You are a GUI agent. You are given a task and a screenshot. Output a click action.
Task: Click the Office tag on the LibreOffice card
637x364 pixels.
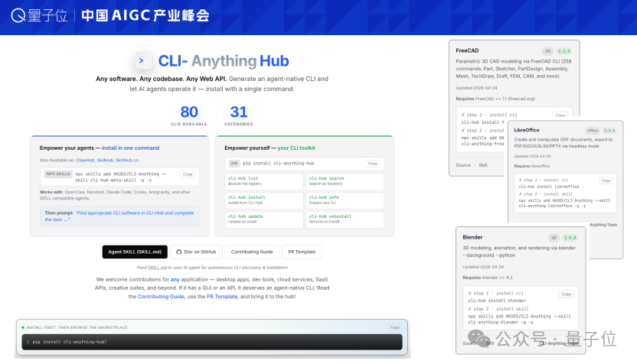coord(593,130)
